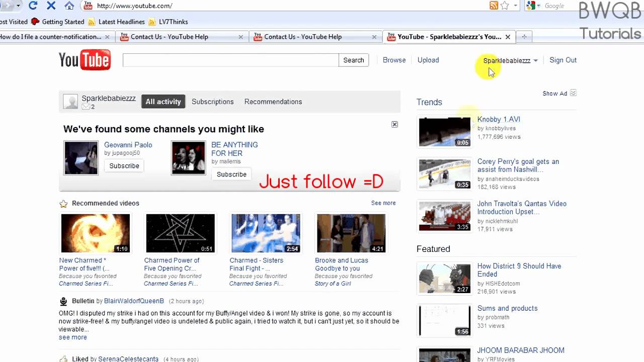
Task: Select the All activity tab
Action: coord(163,102)
